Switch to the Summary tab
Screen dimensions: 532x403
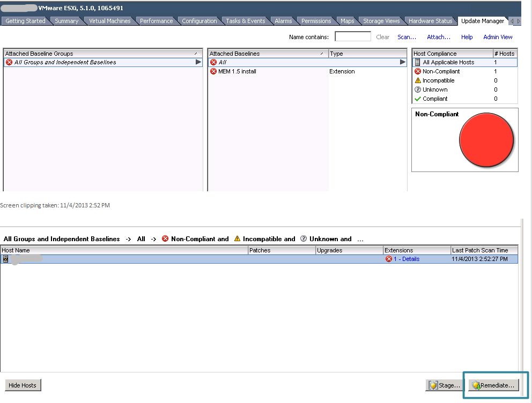click(66, 21)
